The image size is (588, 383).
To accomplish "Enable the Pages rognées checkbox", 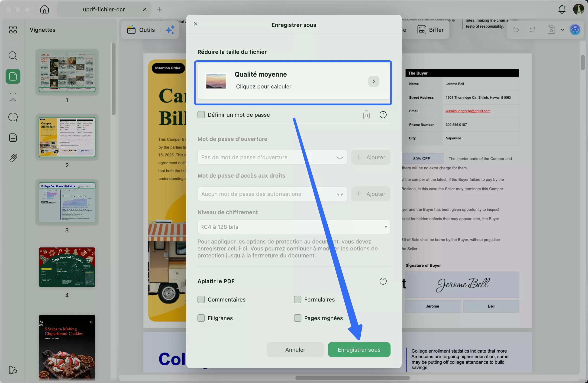I will [x=297, y=318].
